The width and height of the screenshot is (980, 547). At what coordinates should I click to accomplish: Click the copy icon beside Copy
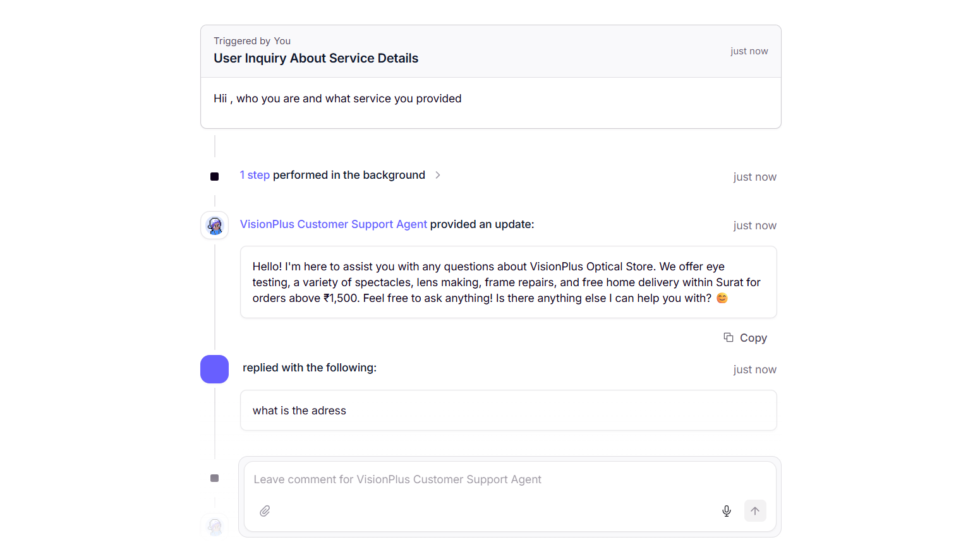click(729, 337)
